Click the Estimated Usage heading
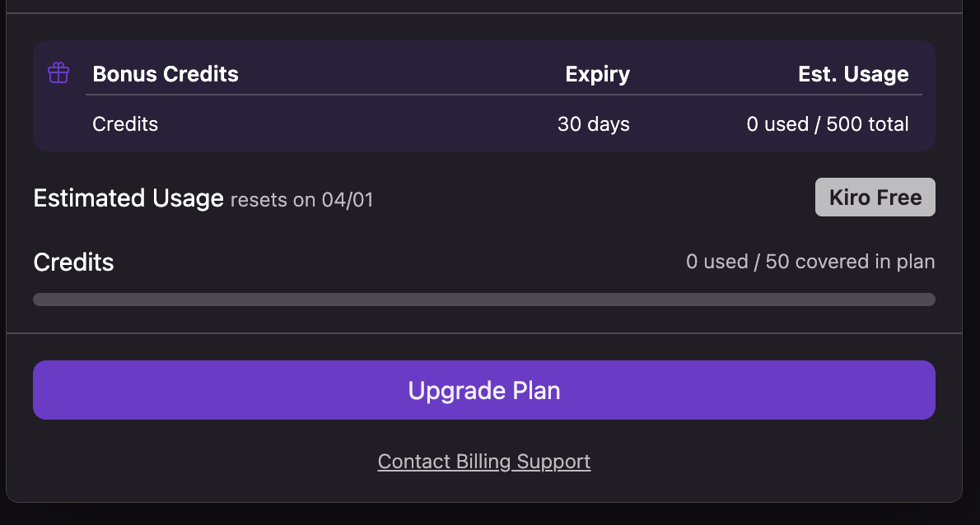 click(128, 198)
